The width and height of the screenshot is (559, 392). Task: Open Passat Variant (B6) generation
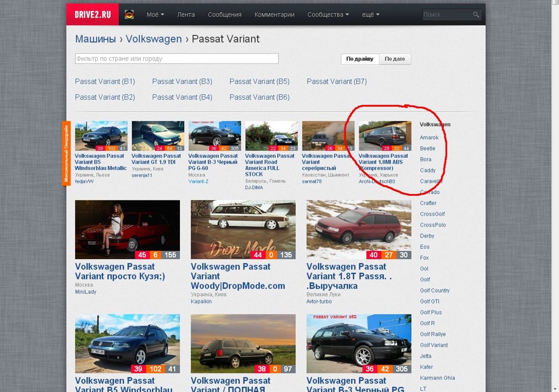click(260, 97)
